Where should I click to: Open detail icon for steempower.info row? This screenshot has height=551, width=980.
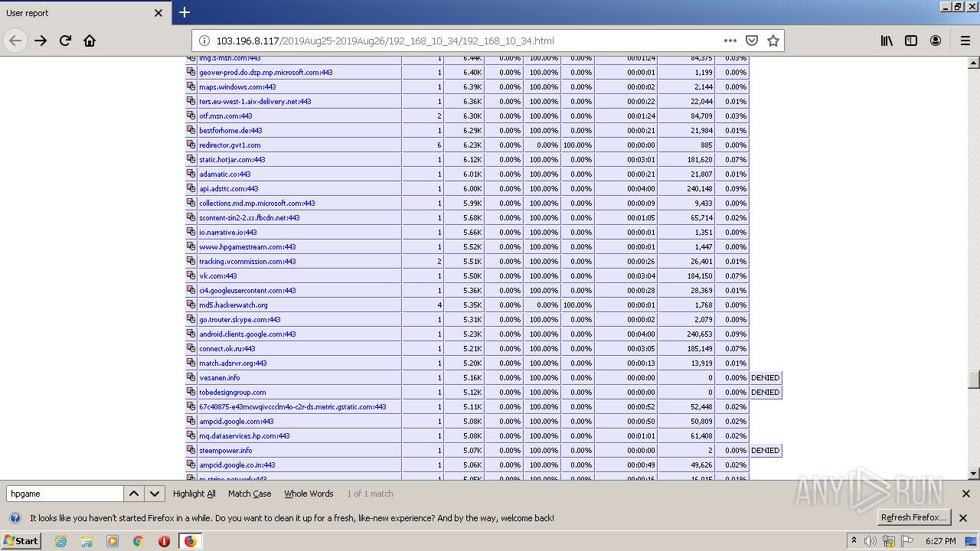pos(191,450)
